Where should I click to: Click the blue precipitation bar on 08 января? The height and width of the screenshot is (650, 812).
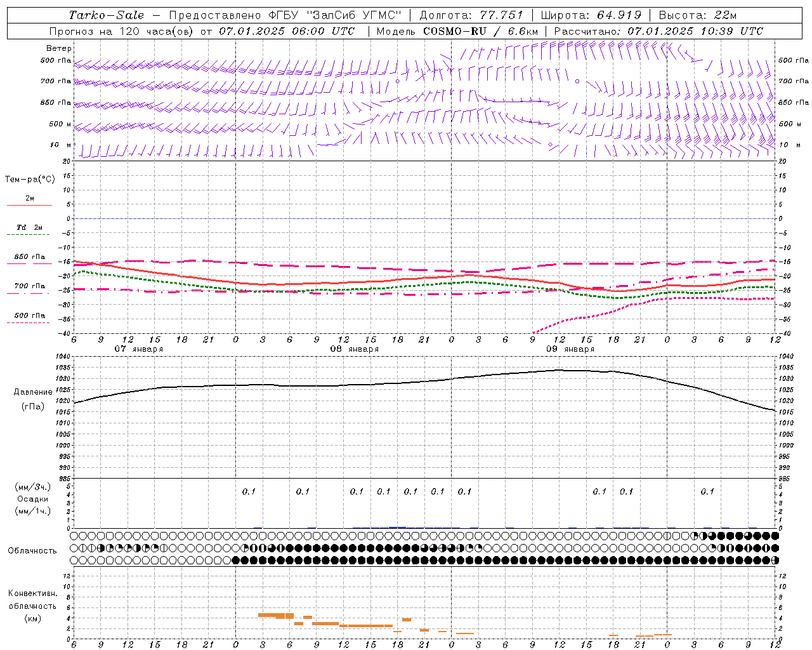tap(398, 527)
